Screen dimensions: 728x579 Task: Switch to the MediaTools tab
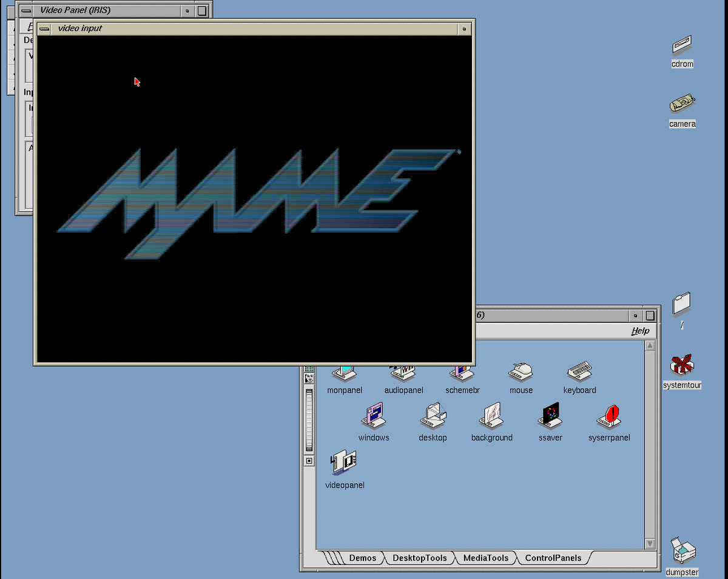click(x=485, y=558)
